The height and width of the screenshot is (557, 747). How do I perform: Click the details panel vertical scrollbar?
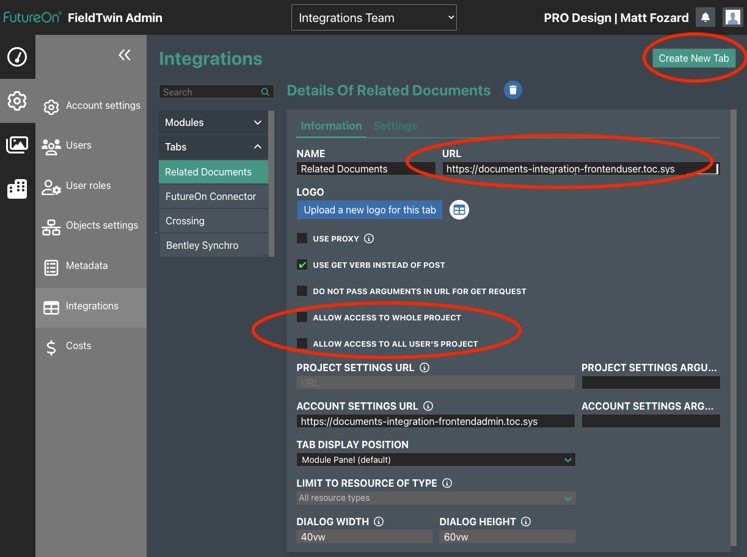(734, 328)
